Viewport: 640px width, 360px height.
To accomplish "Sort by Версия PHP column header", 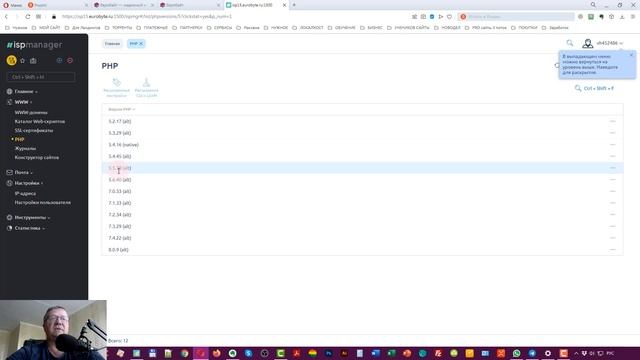I will click(x=121, y=109).
